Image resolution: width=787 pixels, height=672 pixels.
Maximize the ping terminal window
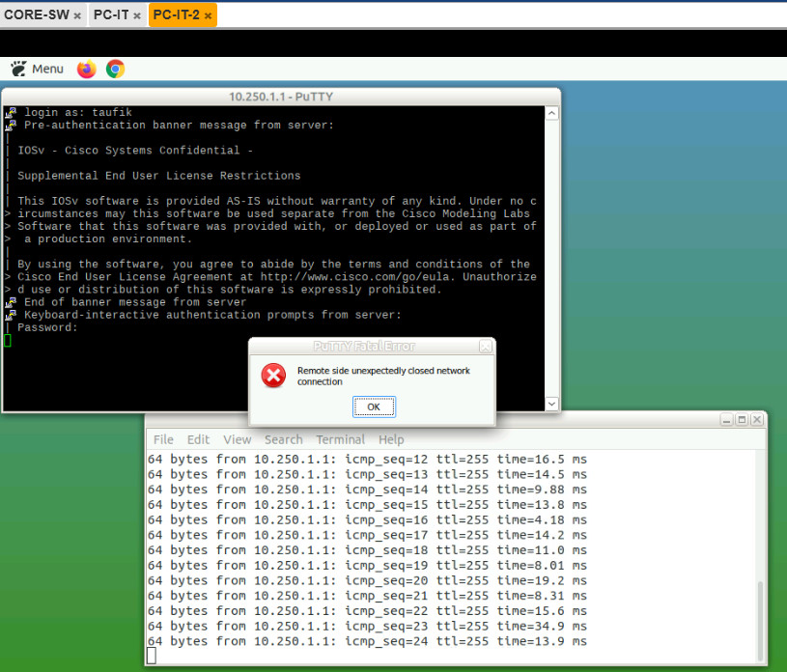(742, 420)
